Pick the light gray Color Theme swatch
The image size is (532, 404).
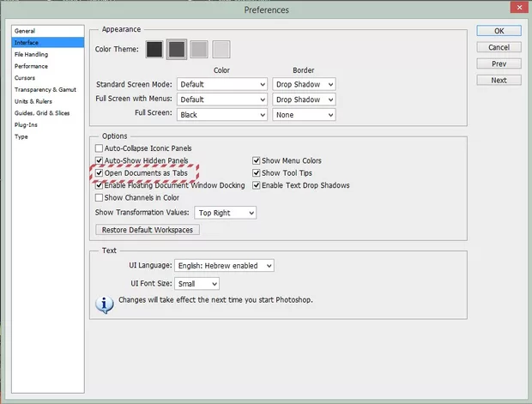click(199, 50)
